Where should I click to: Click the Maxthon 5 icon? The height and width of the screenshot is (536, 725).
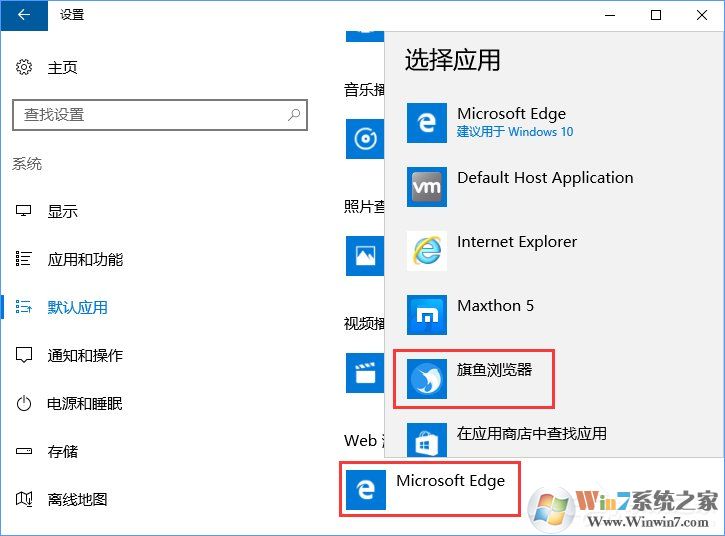[x=427, y=315]
